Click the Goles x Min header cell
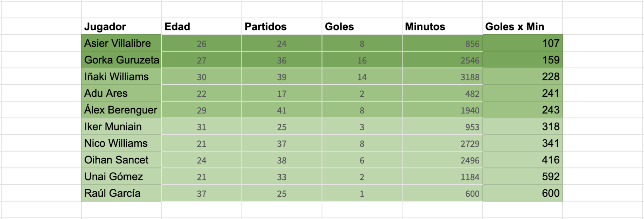The image size is (644, 219). click(x=522, y=27)
